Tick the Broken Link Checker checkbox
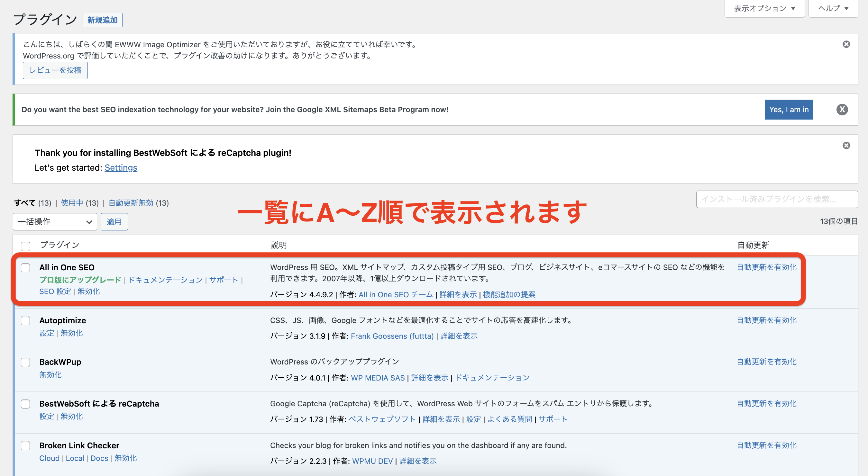This screenshot has height=476, width=868. [26, 446]
